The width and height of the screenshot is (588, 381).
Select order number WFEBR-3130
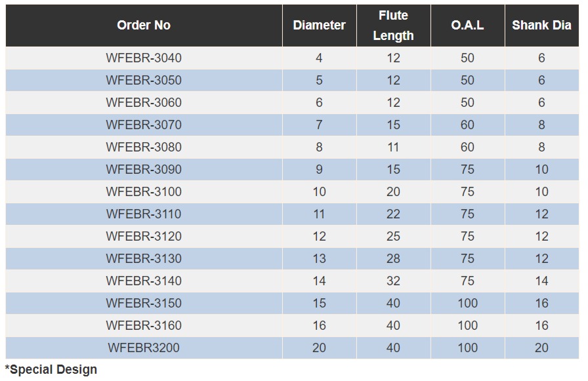144,259
